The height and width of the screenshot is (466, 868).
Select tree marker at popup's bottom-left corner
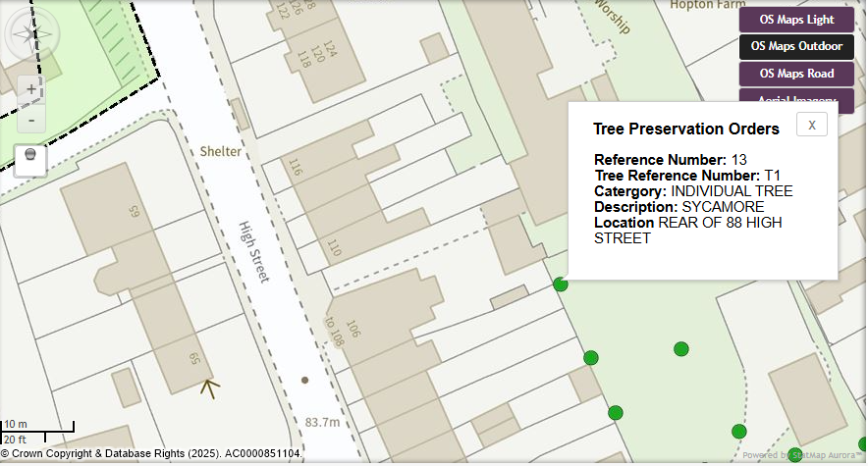[x=560, y=285]
